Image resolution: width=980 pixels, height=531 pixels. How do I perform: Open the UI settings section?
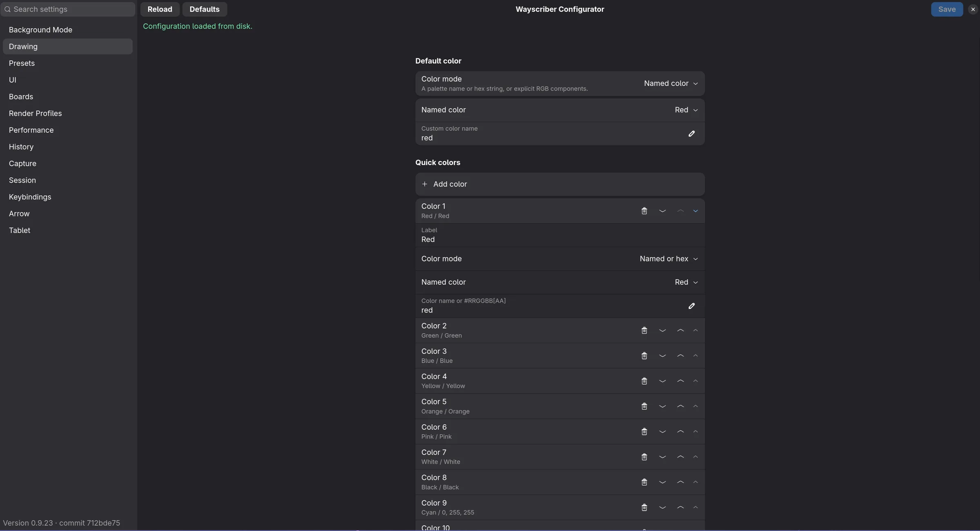(67, 80)
